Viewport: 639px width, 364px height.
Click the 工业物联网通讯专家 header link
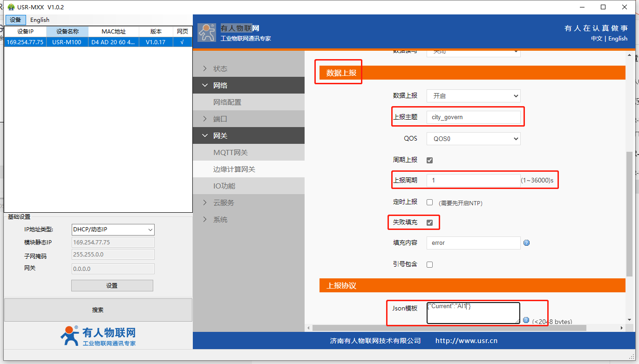pyautogui.click(x=245, y=38)
